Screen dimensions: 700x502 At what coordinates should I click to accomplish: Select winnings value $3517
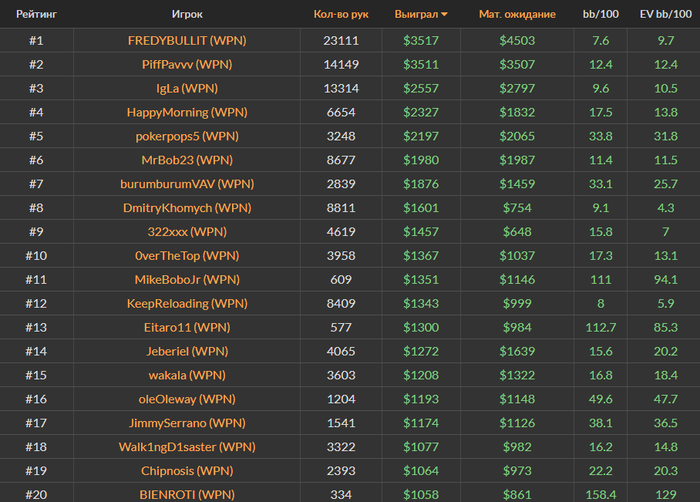pos(421,41)
